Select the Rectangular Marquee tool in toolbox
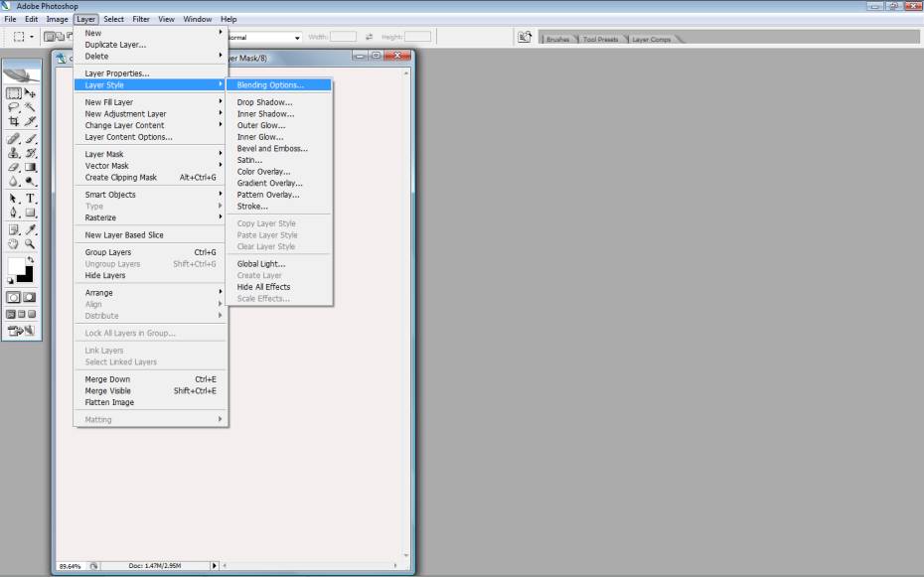The width and height of the screenshot is (924, 577). pyautogui.click(x=14, y=93)
